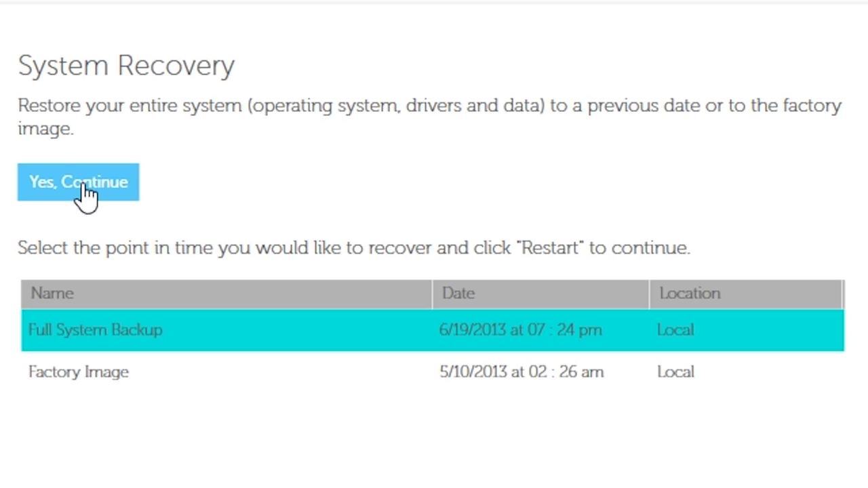Click the word "image." ending the description
Viewport: 868px width, 488px height.
(45, 129)
